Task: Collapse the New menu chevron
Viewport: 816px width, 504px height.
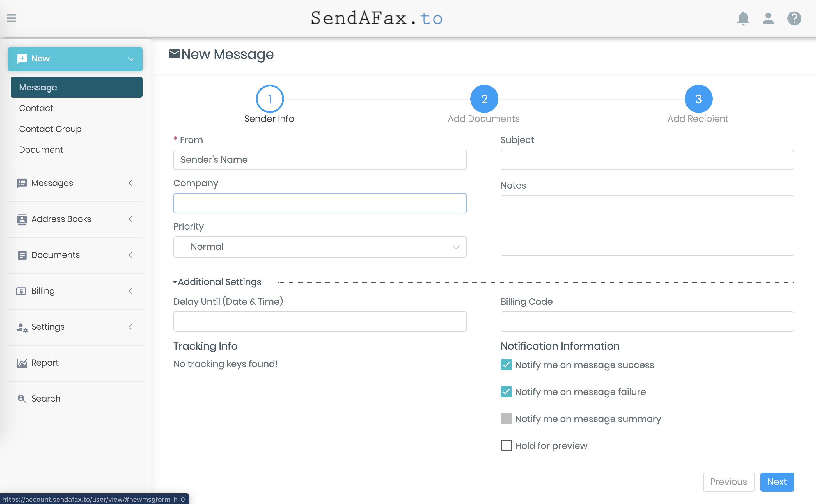Action: (x=131, y=59)
